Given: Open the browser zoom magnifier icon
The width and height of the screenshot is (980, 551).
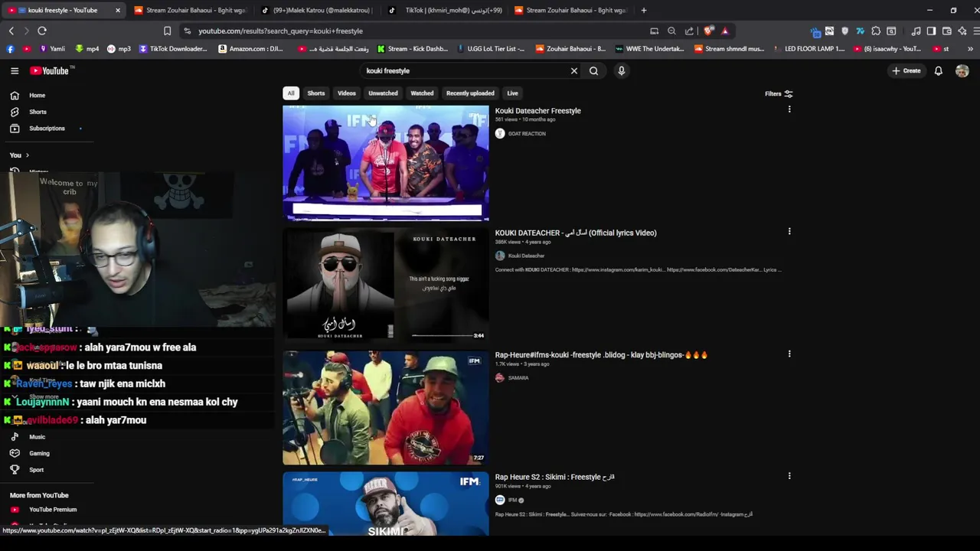Looking at the screenshot, I should (671, 31).
